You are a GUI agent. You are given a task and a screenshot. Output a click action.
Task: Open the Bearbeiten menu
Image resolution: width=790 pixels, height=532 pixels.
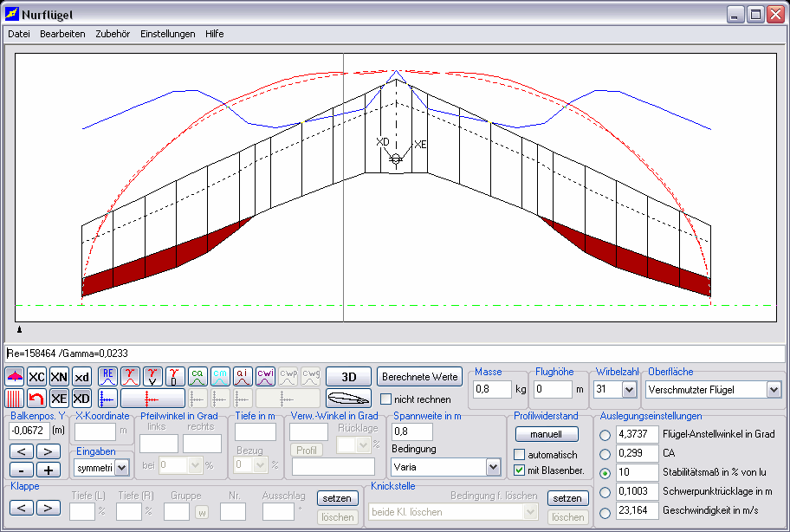pyautogui.click(x=62, y=34)
